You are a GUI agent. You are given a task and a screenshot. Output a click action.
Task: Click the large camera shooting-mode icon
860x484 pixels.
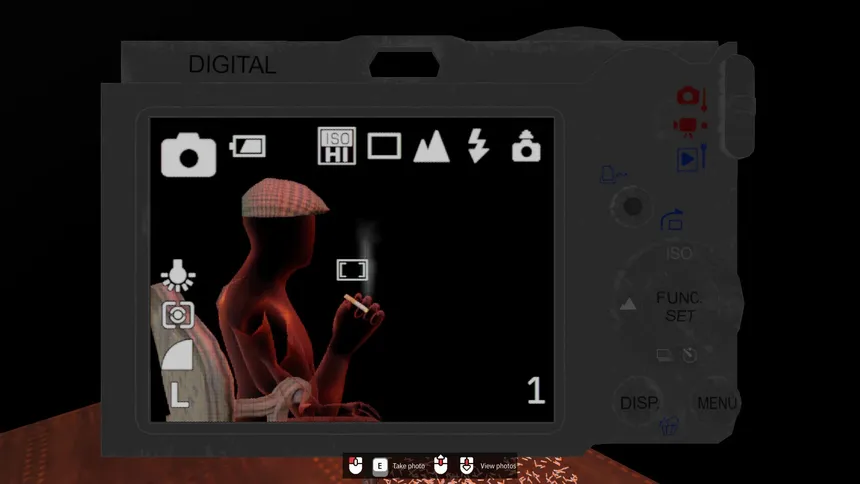click(189, 155)
